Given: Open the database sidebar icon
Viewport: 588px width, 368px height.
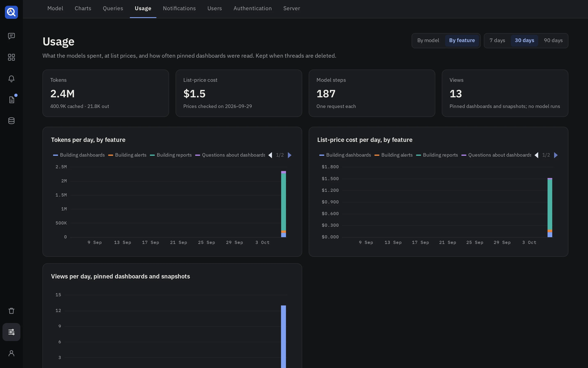Looking at the screenshot, I should (x=11, y=121).
